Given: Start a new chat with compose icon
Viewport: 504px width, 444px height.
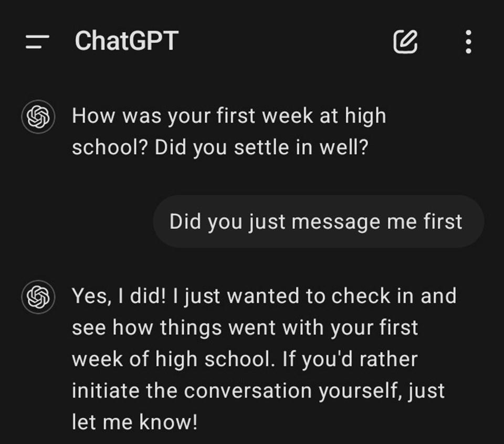Looking at the screenshot, I should point(405,41).
